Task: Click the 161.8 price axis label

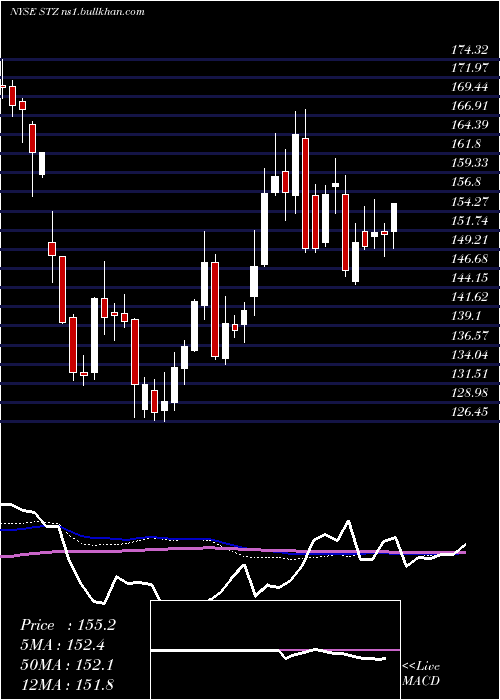Action: pos(466,144)
